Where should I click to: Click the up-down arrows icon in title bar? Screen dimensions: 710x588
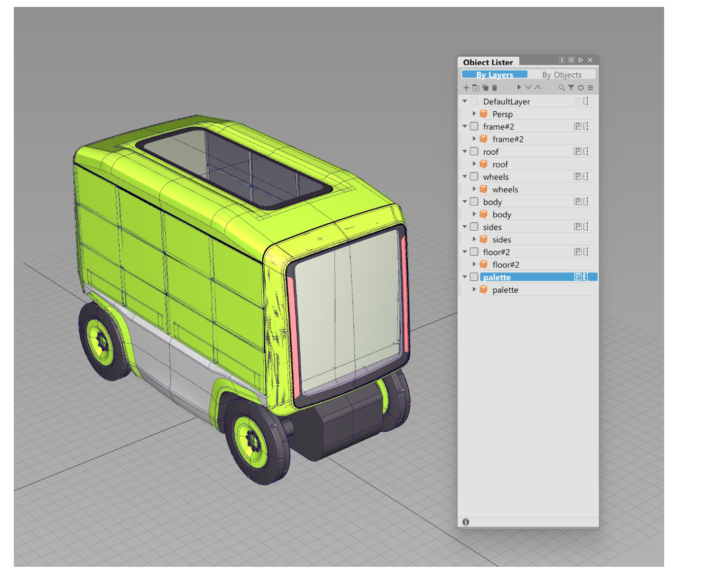(562, 60)
